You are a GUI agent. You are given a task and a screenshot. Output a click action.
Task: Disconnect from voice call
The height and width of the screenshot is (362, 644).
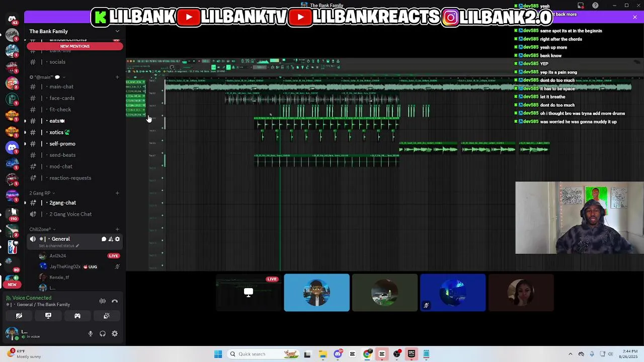click(x=115, y=301)
